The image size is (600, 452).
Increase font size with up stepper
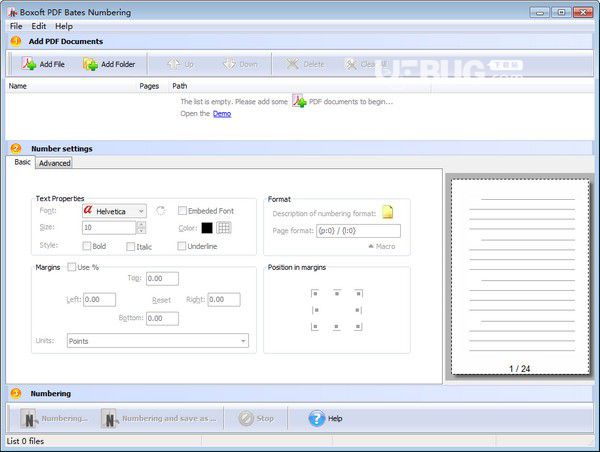[x=141, y=224]
